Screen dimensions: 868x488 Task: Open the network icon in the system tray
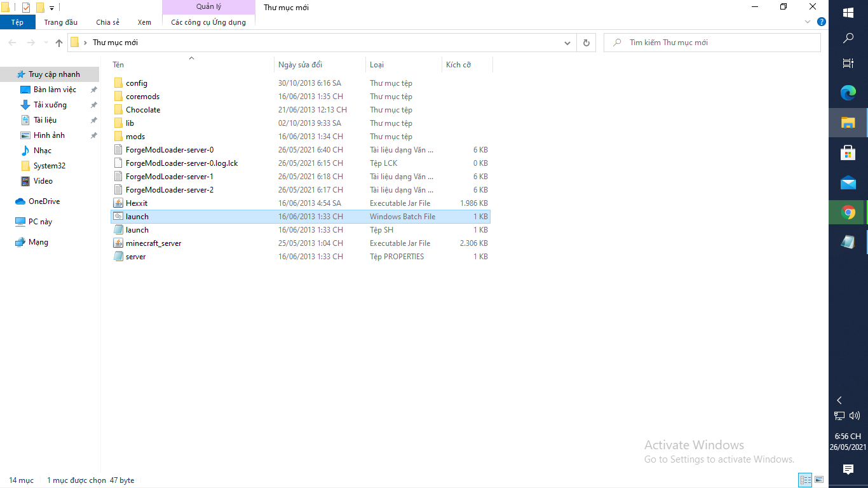point(839,416)
